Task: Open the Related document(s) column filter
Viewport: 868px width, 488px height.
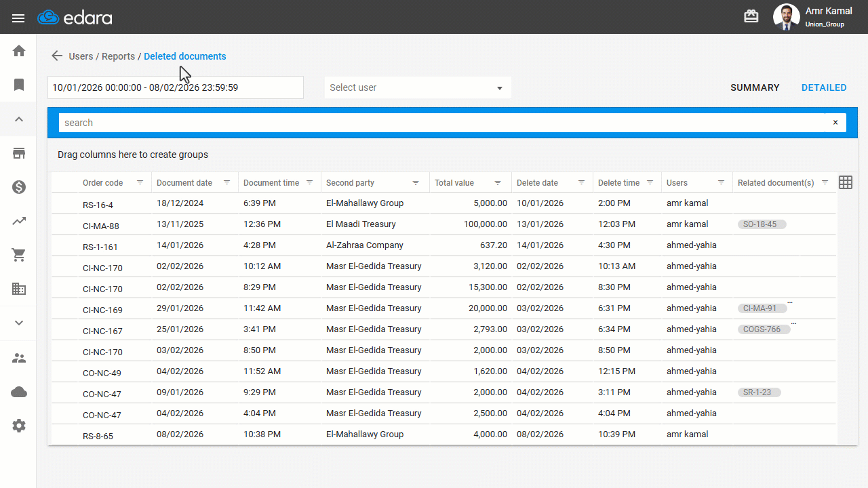Action: click(x=825, y=182)
